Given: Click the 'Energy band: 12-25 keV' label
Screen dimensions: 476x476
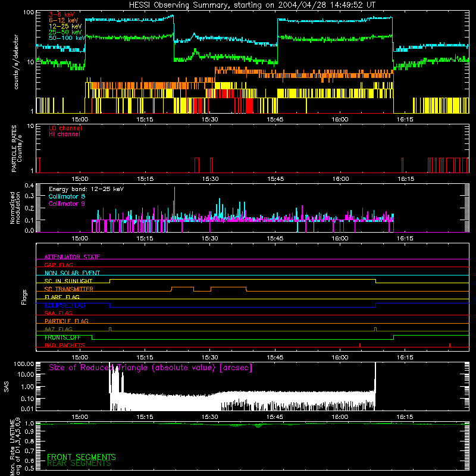Looking at the screenshot, I should pos(86,189).
